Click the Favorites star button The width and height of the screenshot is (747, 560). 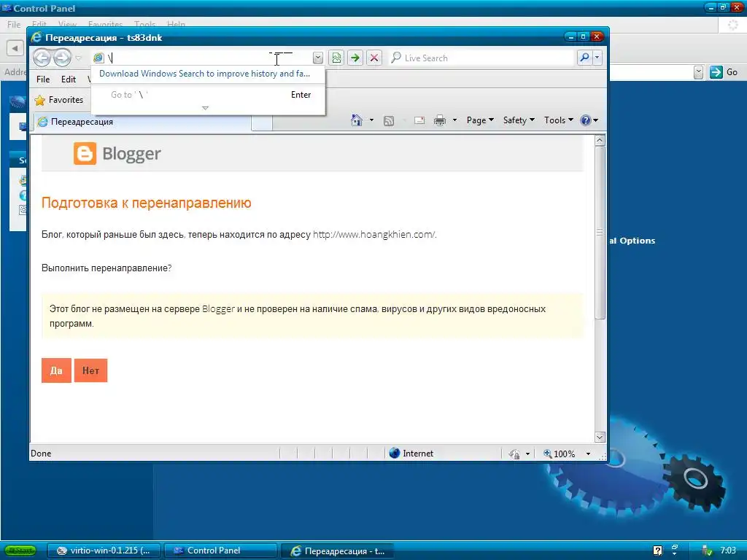[x=59, y=100]
